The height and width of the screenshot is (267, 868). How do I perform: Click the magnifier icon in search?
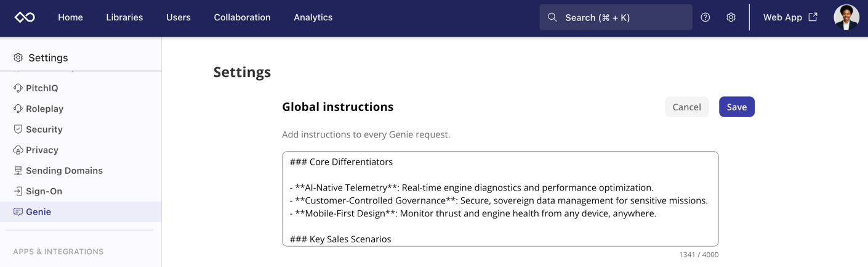(x=552, y=17)
